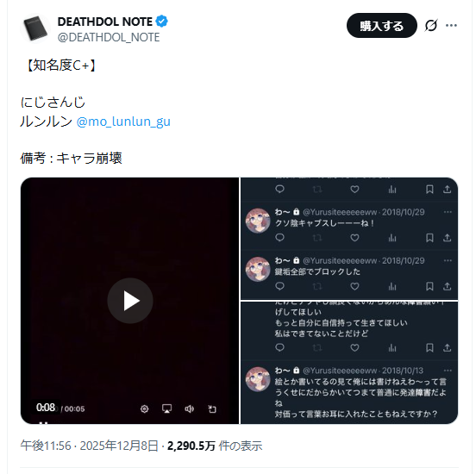
Task: Open the Grok slash-circle icon
Action: click(x=431, y=26)
